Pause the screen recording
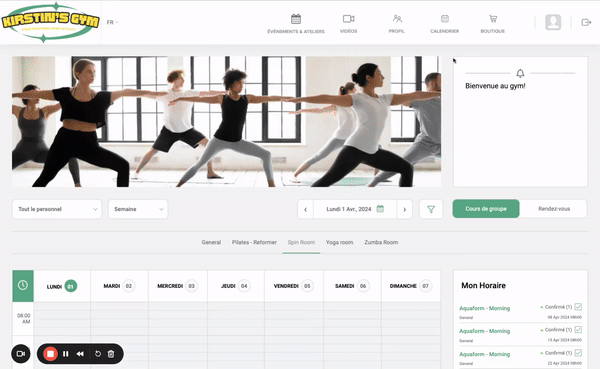Viewport: 600px width, 369px height. (x=65, y=354)
